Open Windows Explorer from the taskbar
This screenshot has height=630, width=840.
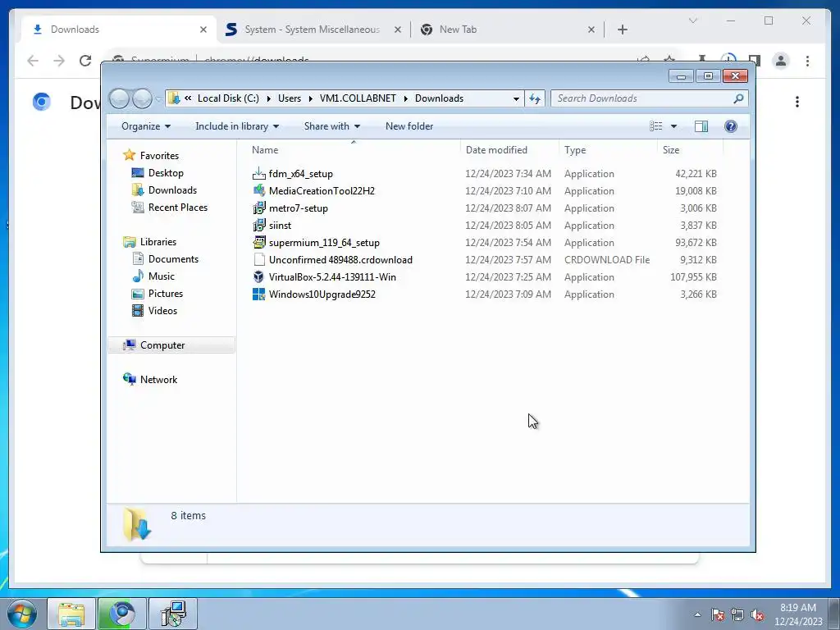[x=71, y=614]
